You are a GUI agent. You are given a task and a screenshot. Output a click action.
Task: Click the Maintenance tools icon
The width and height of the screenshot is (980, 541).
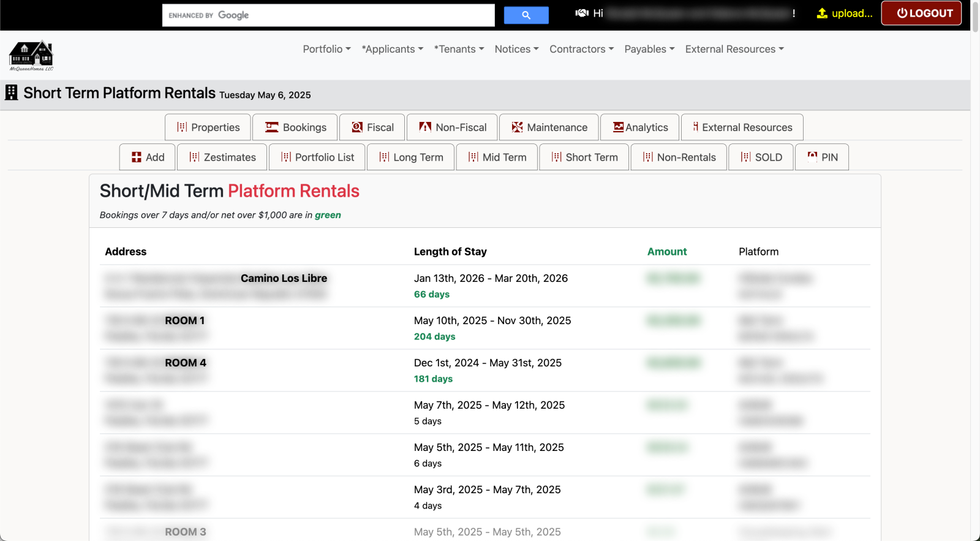click(517, 127)
